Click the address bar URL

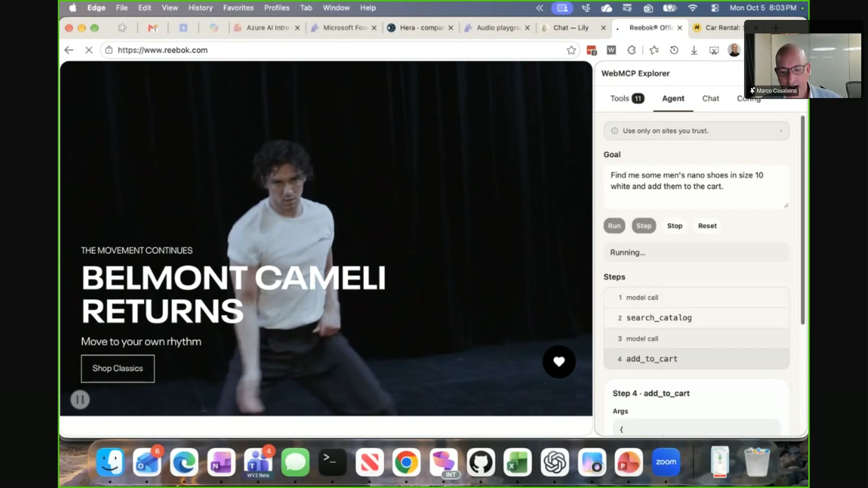163,50
